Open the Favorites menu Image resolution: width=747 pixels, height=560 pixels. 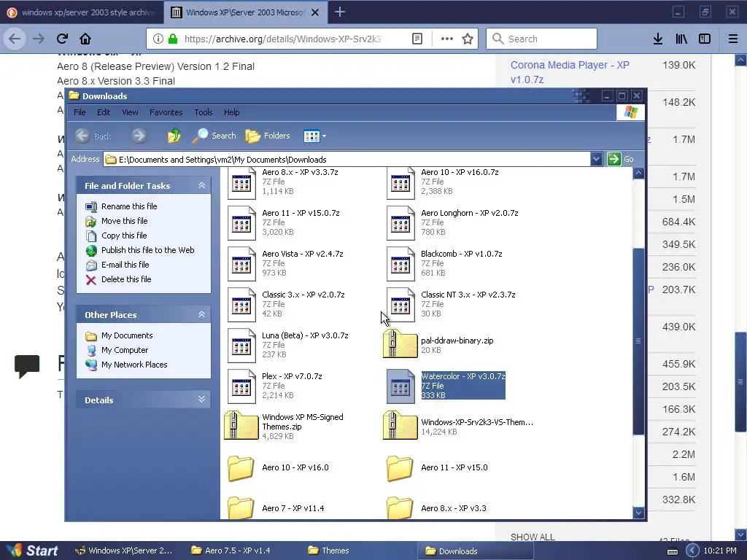[x=166, y=112]
